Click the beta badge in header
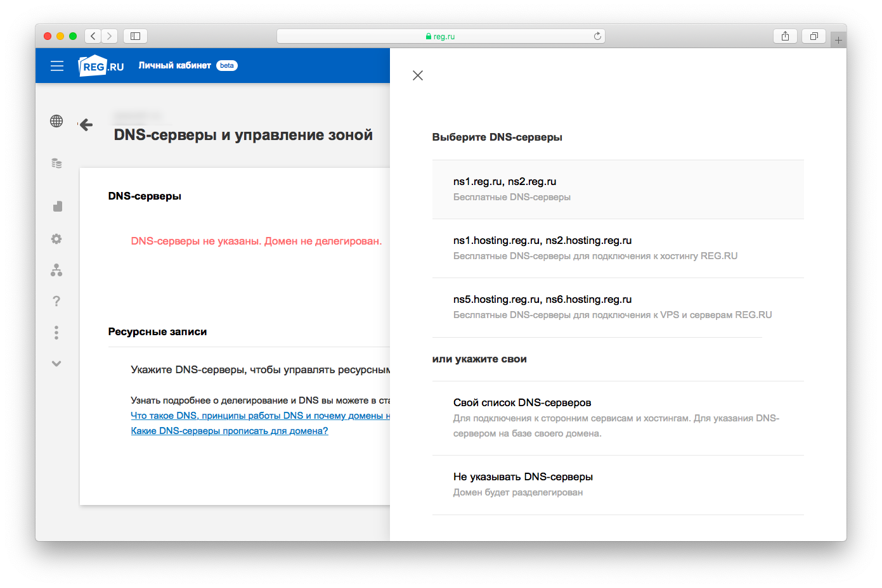The image size is (882, 588). [227, 65]
